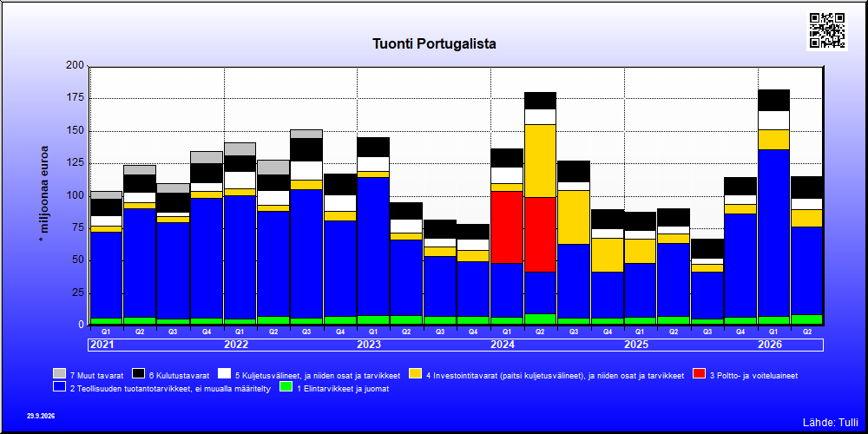
Task: Click the y-axis value 0
Action: tap(80, 325)
